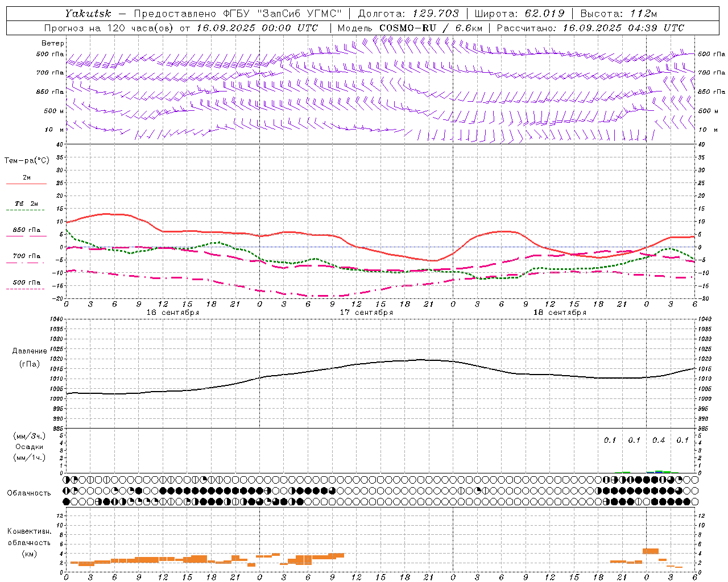
Task: Click the 'Td 2м' dew point legend entry
Action: 26,203
